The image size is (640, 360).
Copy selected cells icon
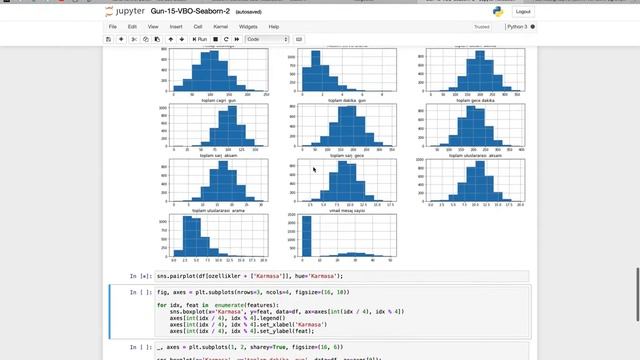pyautogui.click(x=146, y=39)
